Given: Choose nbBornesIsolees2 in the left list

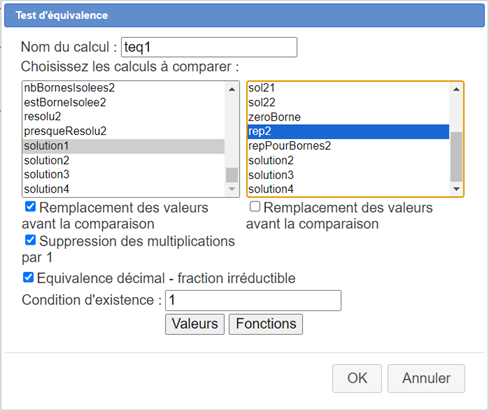Looking at the screenshot, I should 124,88.
